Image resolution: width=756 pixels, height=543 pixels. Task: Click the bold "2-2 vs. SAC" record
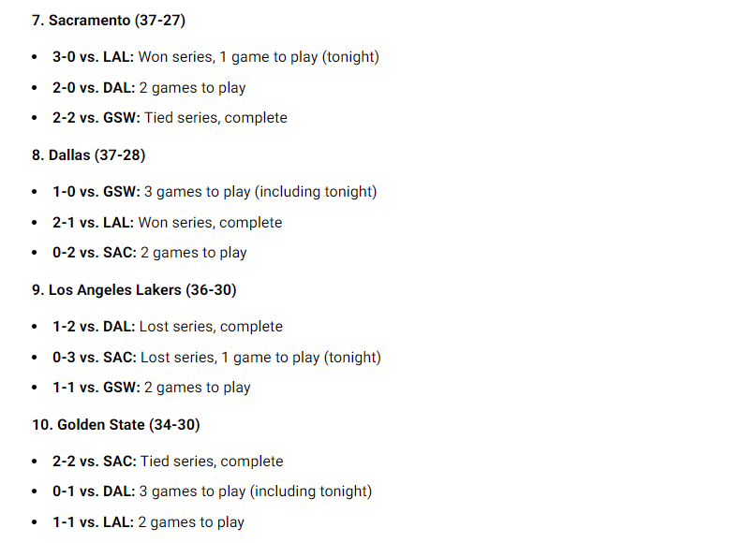(95, 462)
